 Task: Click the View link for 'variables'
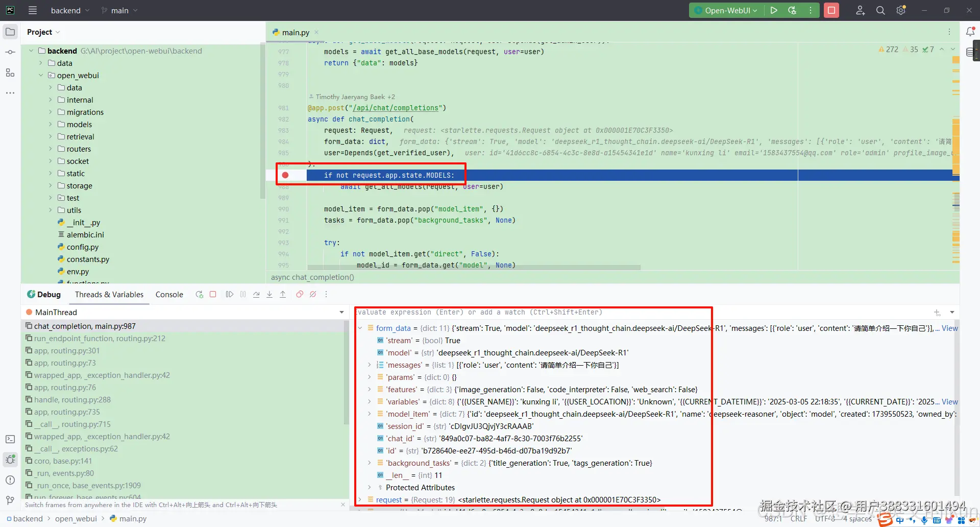[x=950, y=402]
